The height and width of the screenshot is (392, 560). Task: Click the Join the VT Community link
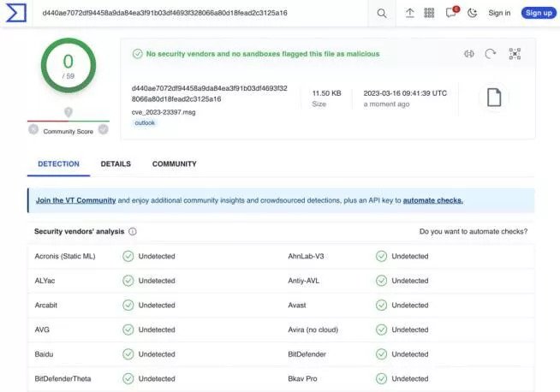pos(75,200)
